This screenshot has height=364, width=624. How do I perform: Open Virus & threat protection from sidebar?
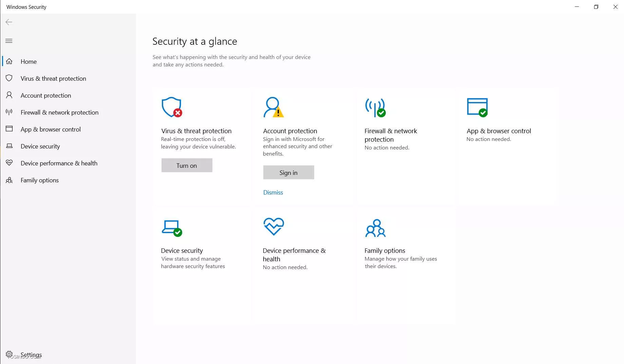pyautogui.click(x=53, y=78)
